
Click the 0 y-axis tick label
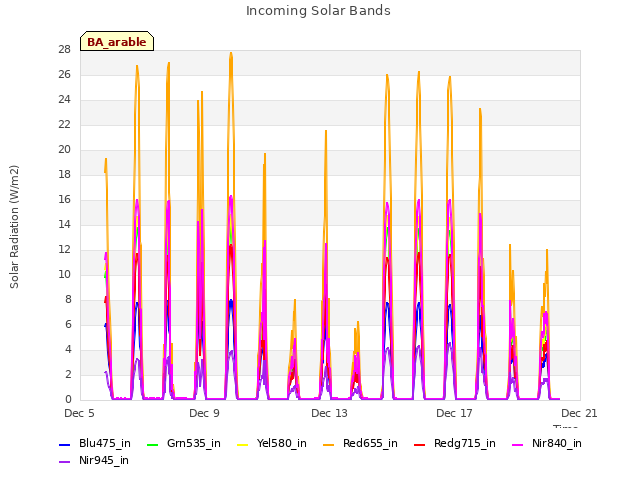tap(68, 400)
